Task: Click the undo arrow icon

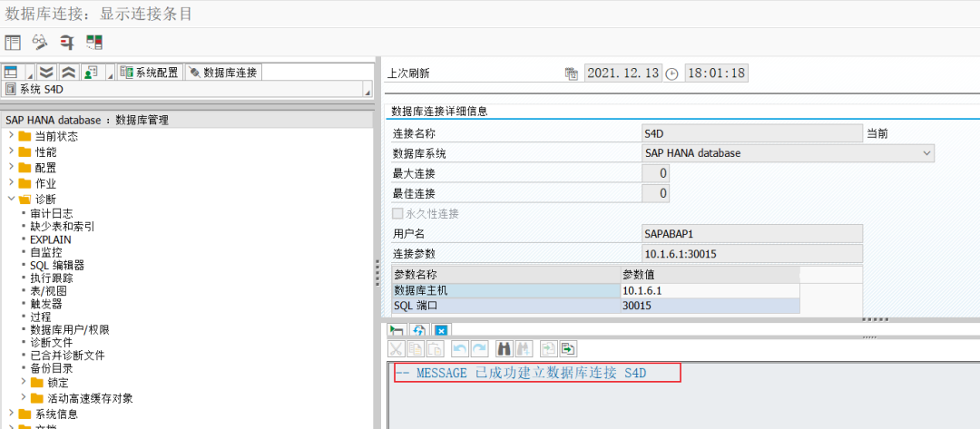Action: [459, 348]
